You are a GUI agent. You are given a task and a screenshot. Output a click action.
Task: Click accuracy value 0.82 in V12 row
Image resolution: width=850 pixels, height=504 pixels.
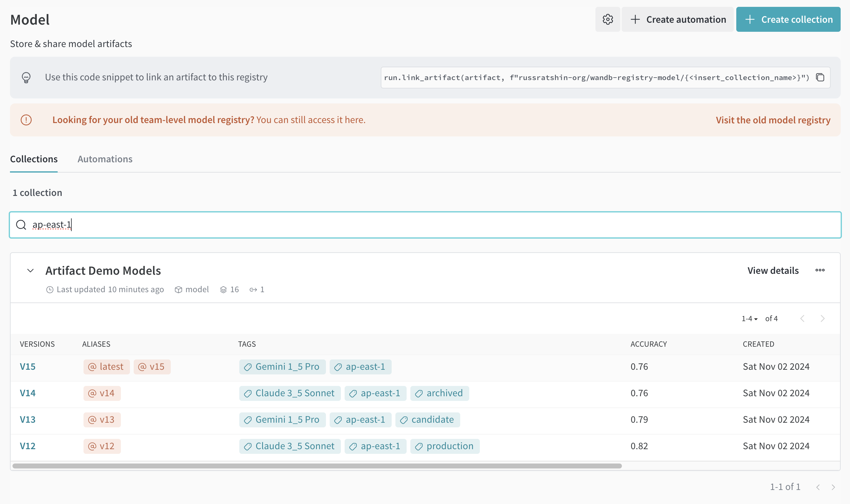[x=639, y=446]
